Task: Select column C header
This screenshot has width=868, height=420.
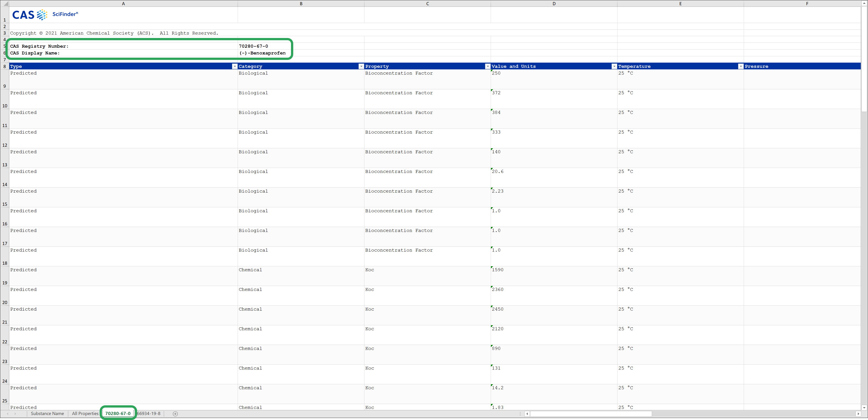Action: pos(427,4)
